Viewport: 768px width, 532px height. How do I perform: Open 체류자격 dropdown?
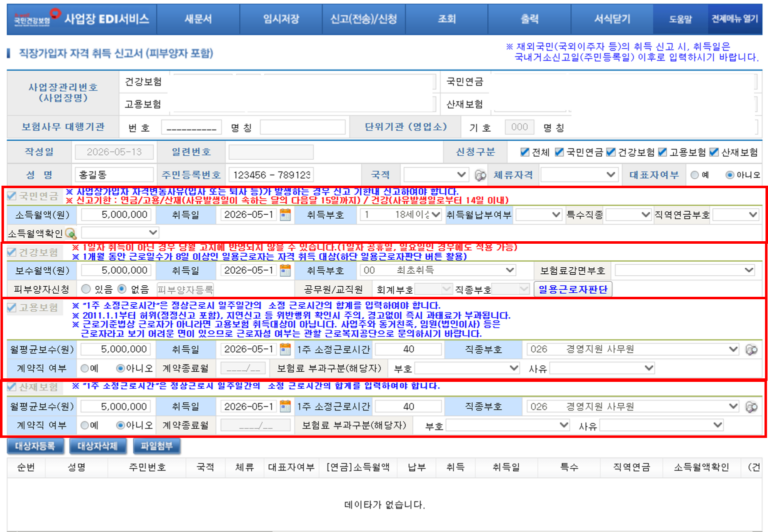click(x=579, y=174)
